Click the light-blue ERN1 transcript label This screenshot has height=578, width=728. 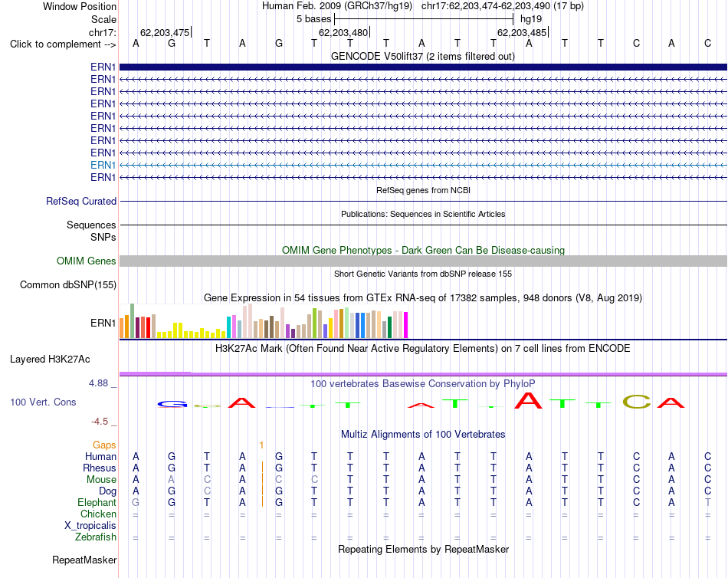tap(103, 165)
